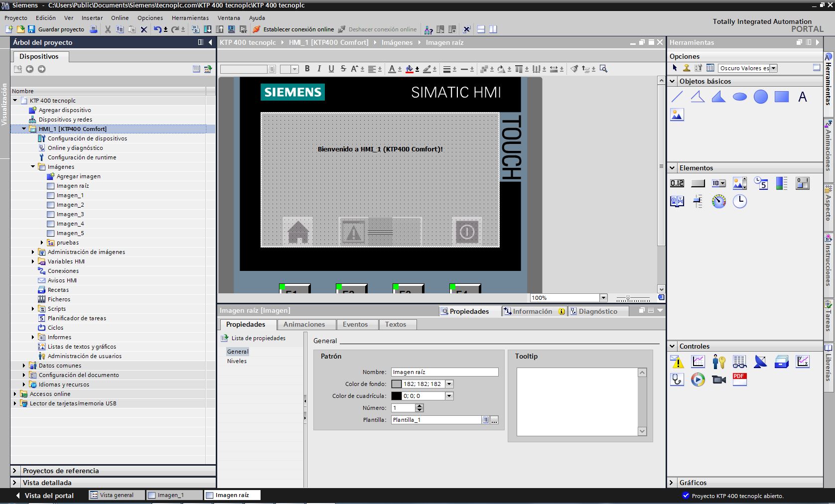Open the Edición menu

point(46,18)
